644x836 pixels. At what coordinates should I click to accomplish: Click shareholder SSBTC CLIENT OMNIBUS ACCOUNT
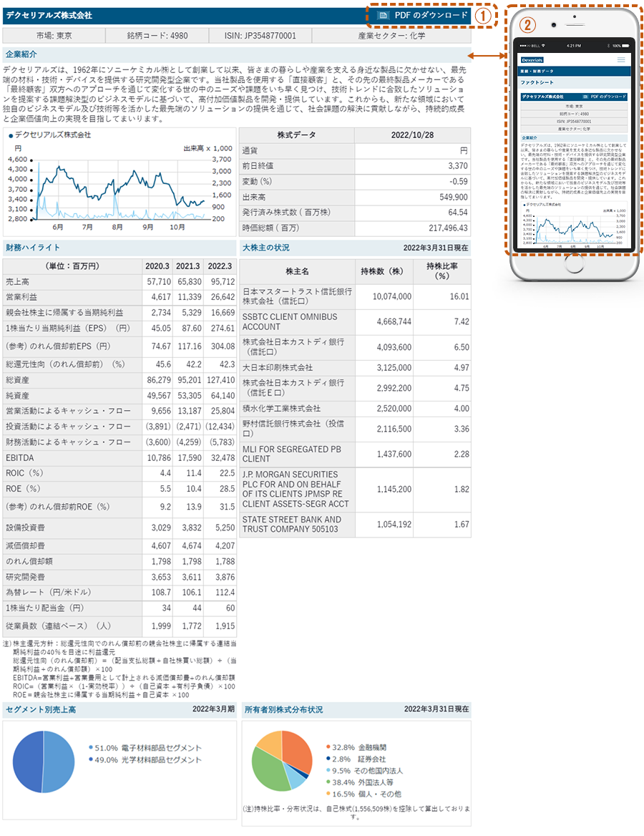tap(290, 321)
